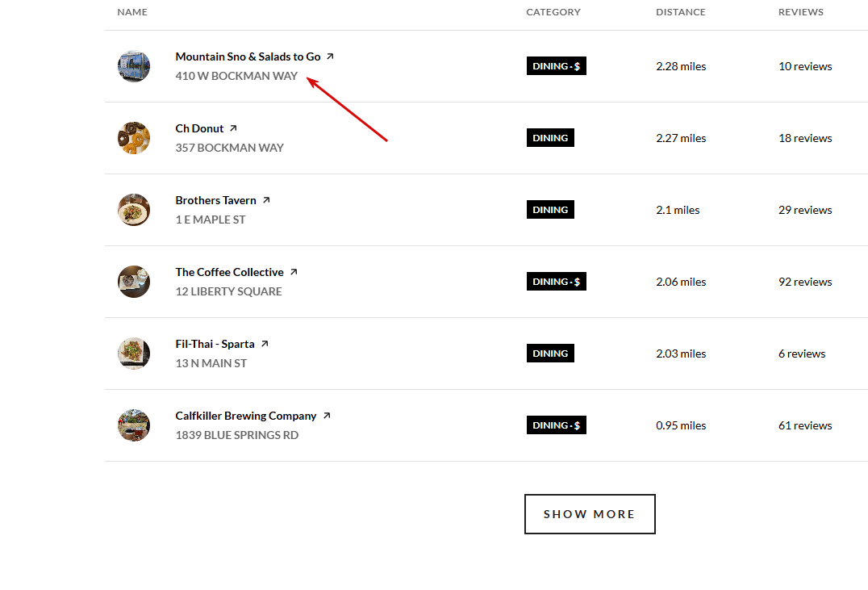
Task: Click 92 reviews for The Coffee Collective
Action: point(804,282)
